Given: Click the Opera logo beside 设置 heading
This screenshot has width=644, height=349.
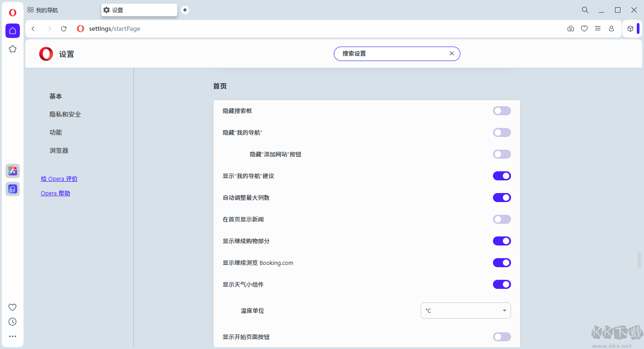Looking at the screenshot, I should (46, 54).
